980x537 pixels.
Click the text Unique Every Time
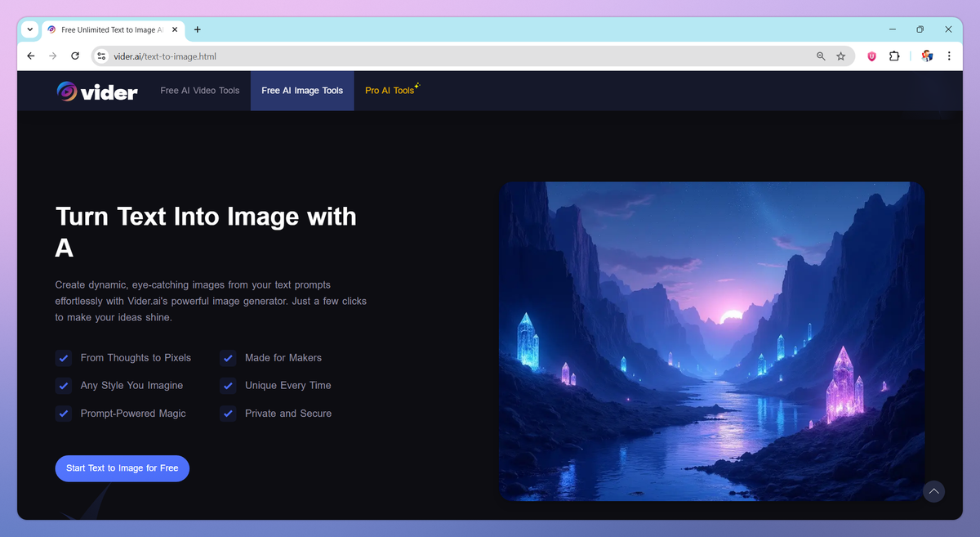point(288,386)
